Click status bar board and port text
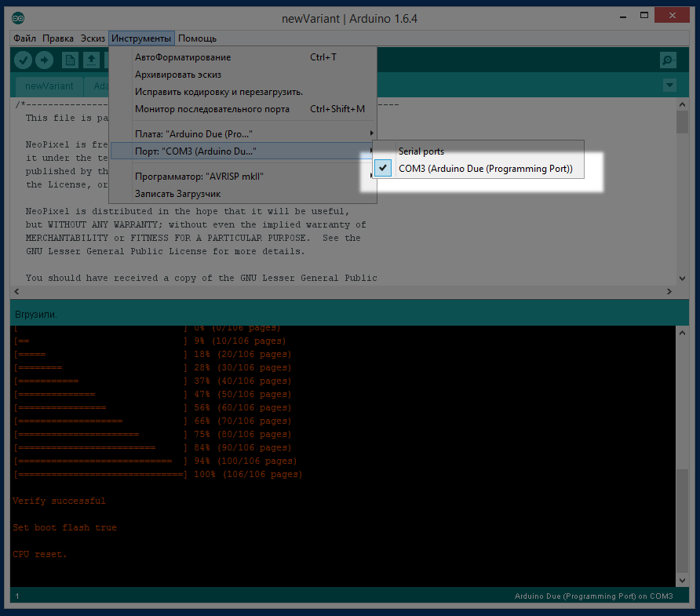This screenshot has height=616, width=700. click(593, 596)
